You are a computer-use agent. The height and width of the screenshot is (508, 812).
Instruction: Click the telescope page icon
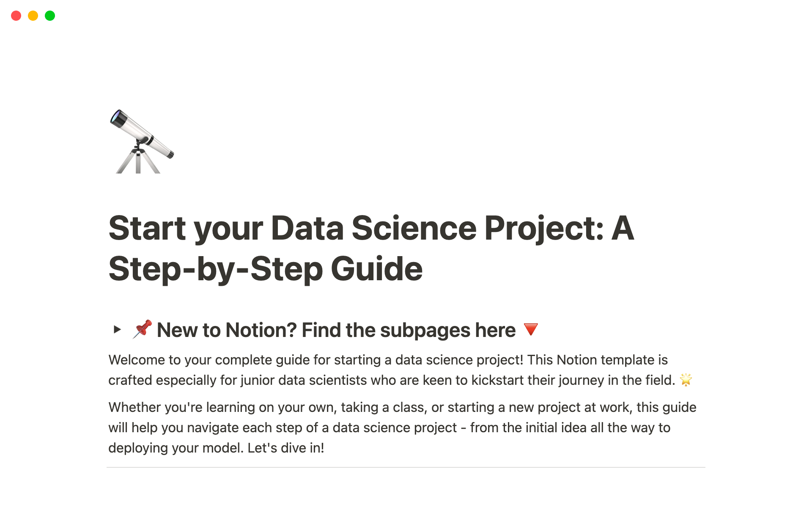click(141, 141)
